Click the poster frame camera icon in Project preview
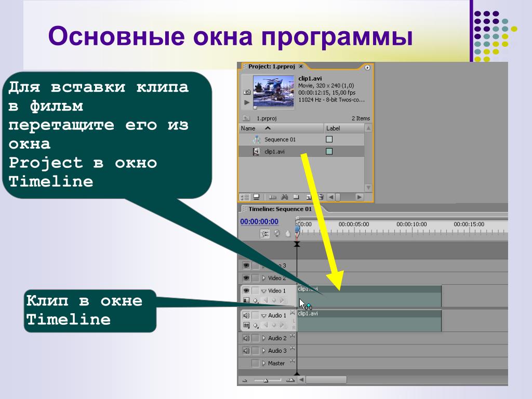Image resolution: width=532 pixels, height=399 pixels. click(x=247, y=91)
